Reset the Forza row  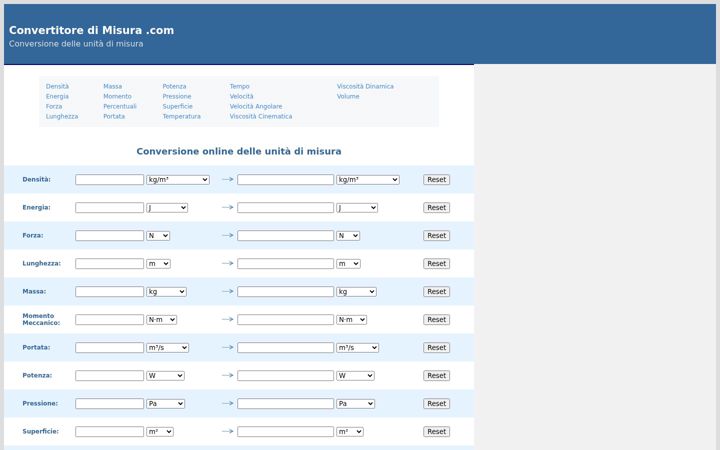click(436, 236)
